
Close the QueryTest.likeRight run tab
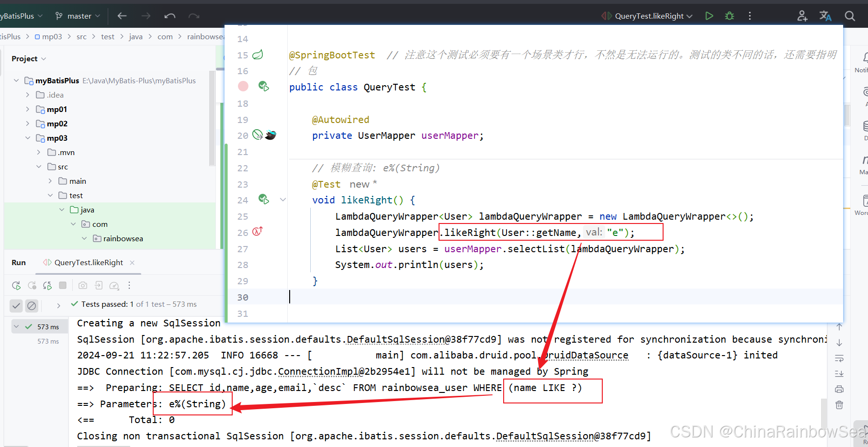pos(132,263)
